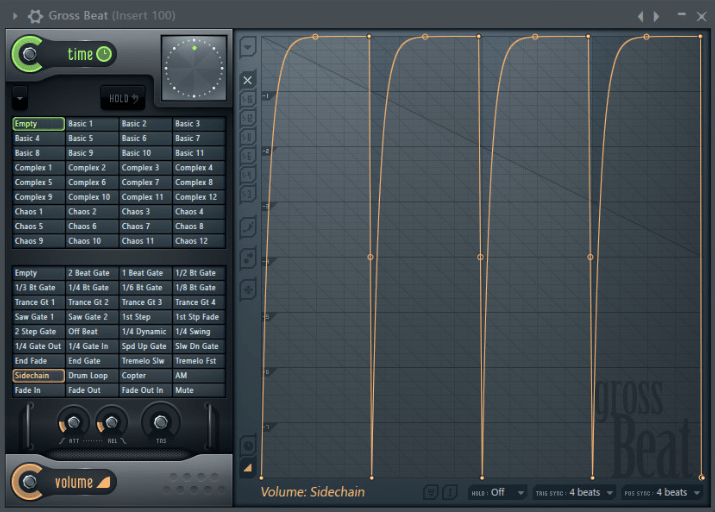Viewport: 715px width, 512px height.
Task: Select the Trance Gt 3 volume preset
Action: tap(145, 302)
